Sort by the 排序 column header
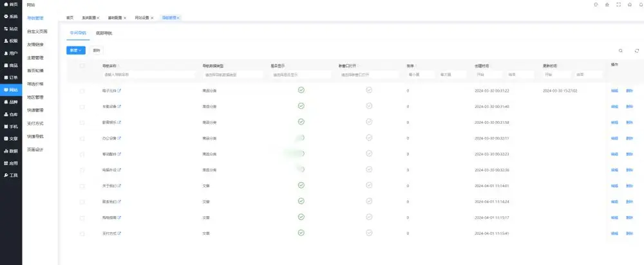Image resolution: width=644 pixels, height=265 pixels. click(411, 66)
